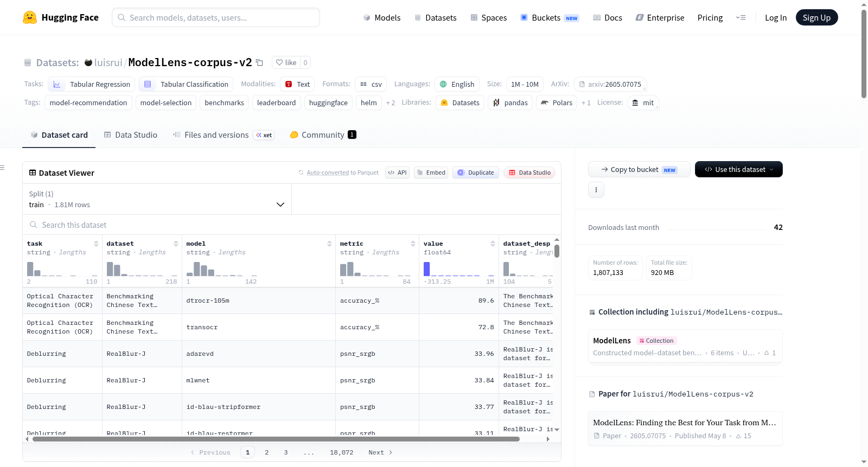This screenshot has width=868, height=467.
Task: Click the API button in Dataset Viewer
Action: click(x=397, y=172)
